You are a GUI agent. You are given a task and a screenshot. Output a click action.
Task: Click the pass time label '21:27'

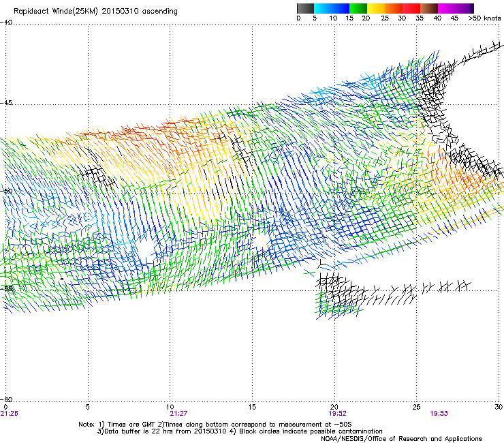coord(178,414)
